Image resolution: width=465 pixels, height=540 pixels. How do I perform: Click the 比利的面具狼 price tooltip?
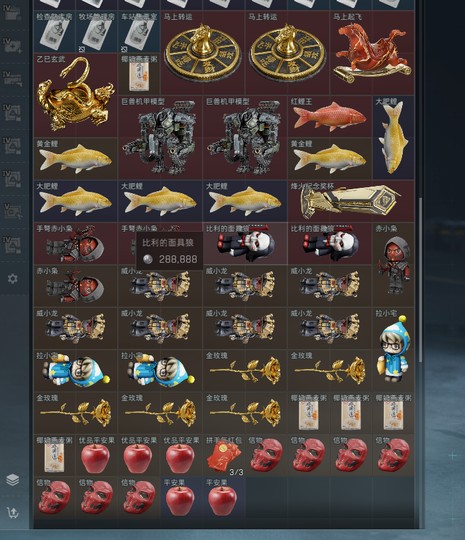[x=169, y=251]
